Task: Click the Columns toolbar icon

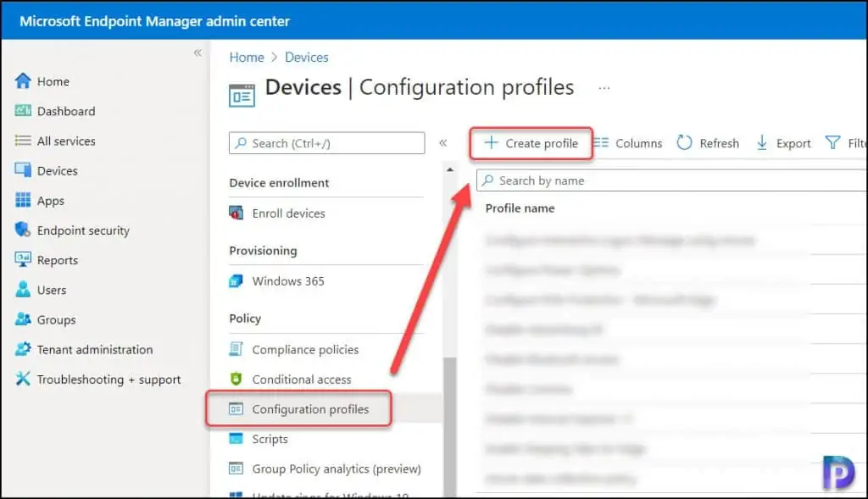Action: 601,143
